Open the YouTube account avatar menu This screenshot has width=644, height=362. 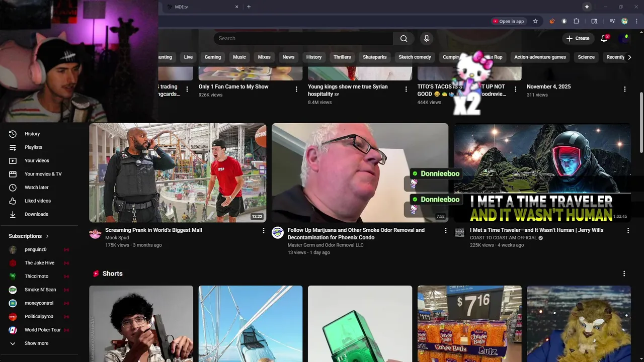point(624,38)
